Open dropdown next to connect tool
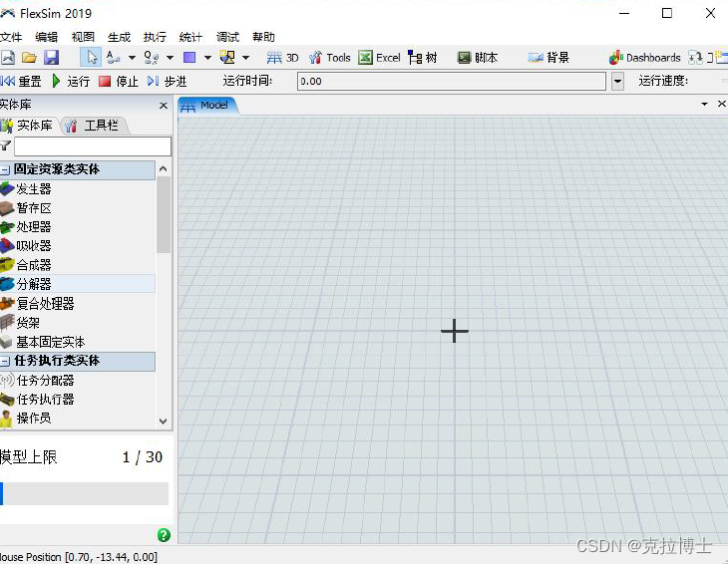 click(x=132, y=58)
